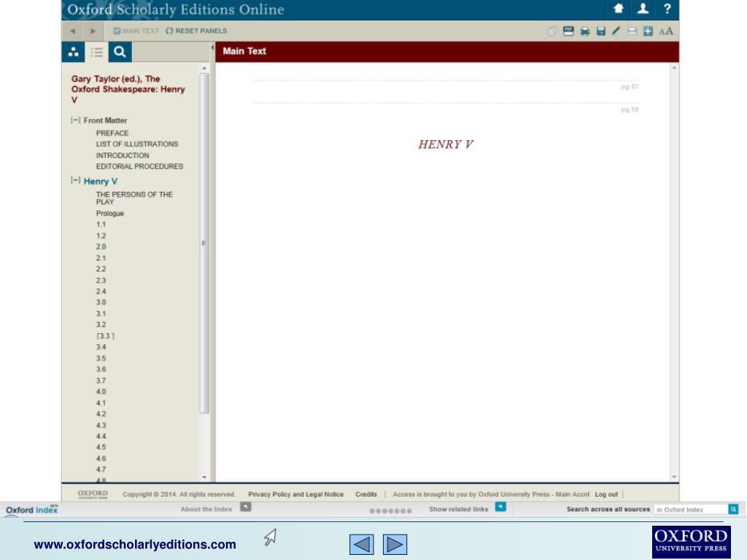Download the PDF version icon

[x=568, y=31]
